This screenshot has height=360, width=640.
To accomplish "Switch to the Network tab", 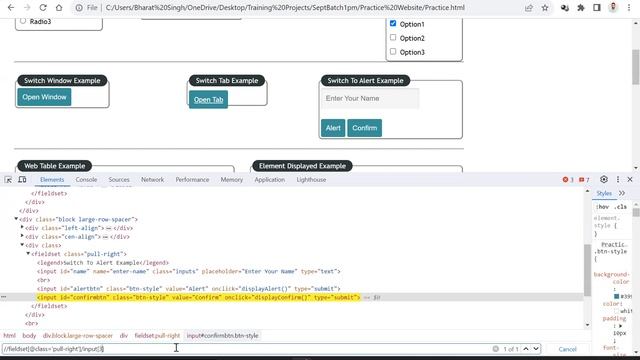I will 152,180.
